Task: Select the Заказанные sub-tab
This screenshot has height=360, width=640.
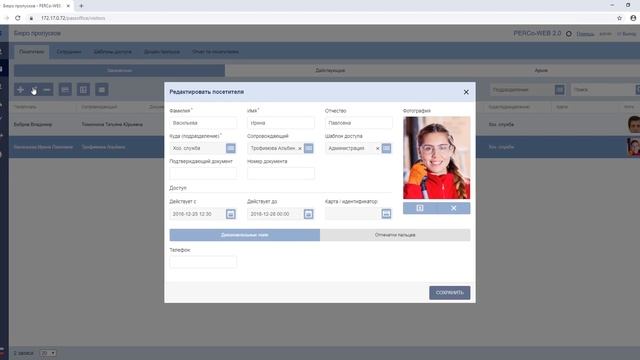Action: click(119, 70)
